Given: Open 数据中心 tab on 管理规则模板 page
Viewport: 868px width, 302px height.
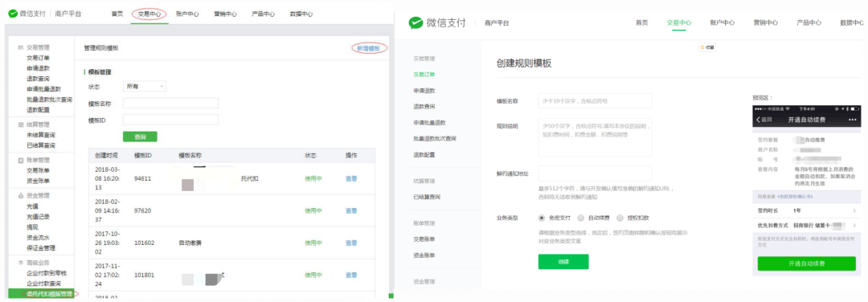Looking at the screenshot, I should click(x=301, y=14).
